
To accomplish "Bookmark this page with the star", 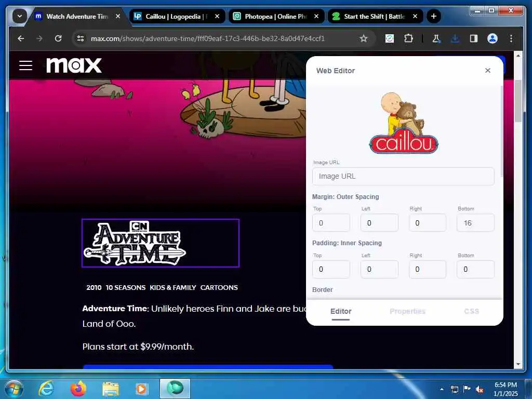I will (x=363, y=38).
